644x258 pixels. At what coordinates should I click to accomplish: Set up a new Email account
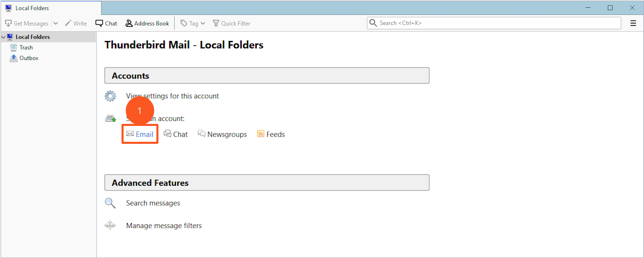click(x=140, y=134)
